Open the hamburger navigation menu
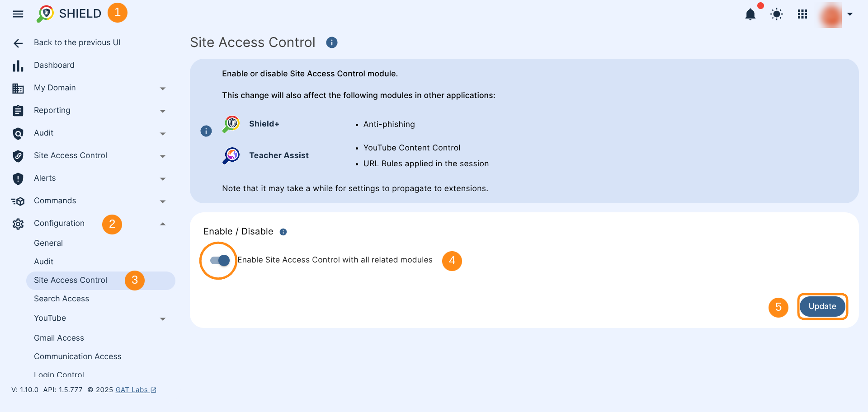Image resolution: width=868 pixels, height=412 pixels. (x=18, y=14)
